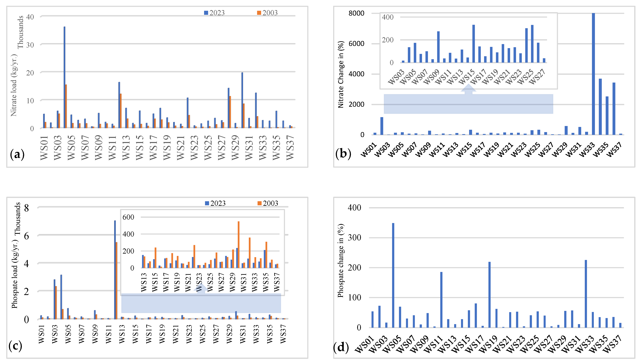Click the '6000' y-axis tick label

point(356,44)
